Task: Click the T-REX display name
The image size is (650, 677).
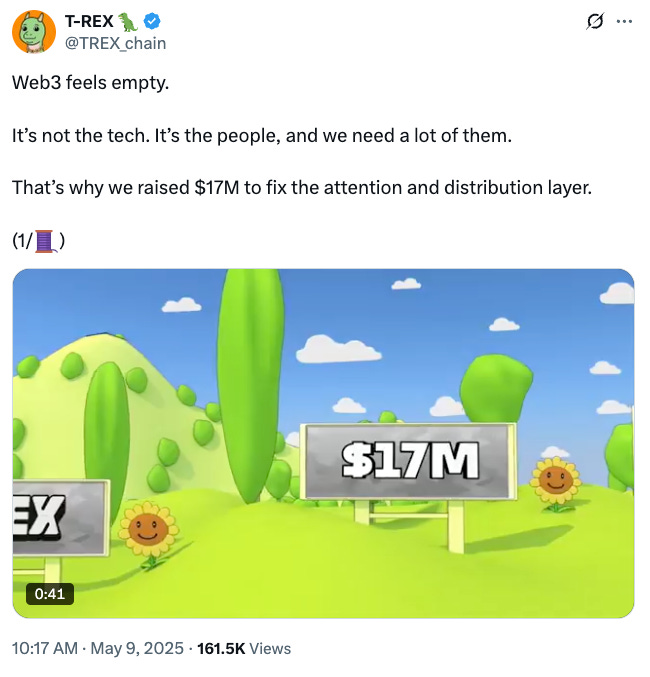Action: click(x=89, y=21)
